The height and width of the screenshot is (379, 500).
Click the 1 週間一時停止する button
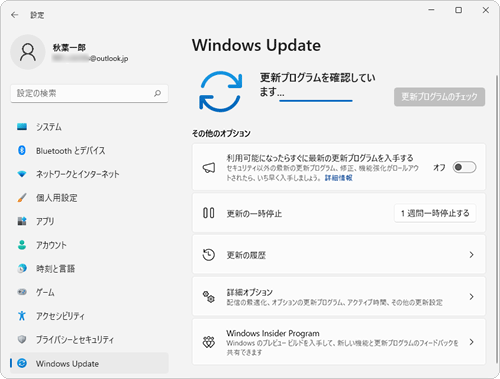(x=435, y=213)
